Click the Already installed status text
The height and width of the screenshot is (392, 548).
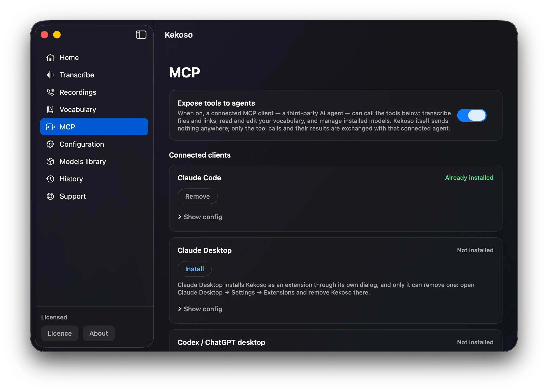tap(469, 178)
